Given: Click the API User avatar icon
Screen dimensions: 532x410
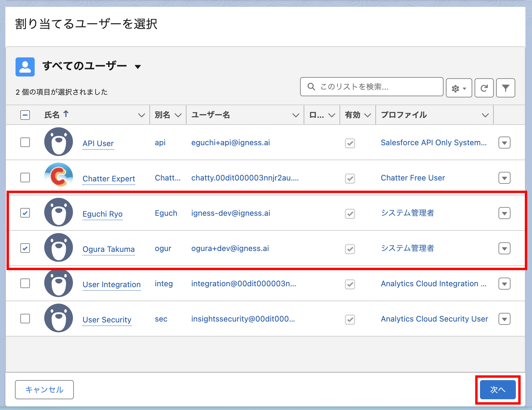Looking at the screenshot, I should [x=59, y=142].
